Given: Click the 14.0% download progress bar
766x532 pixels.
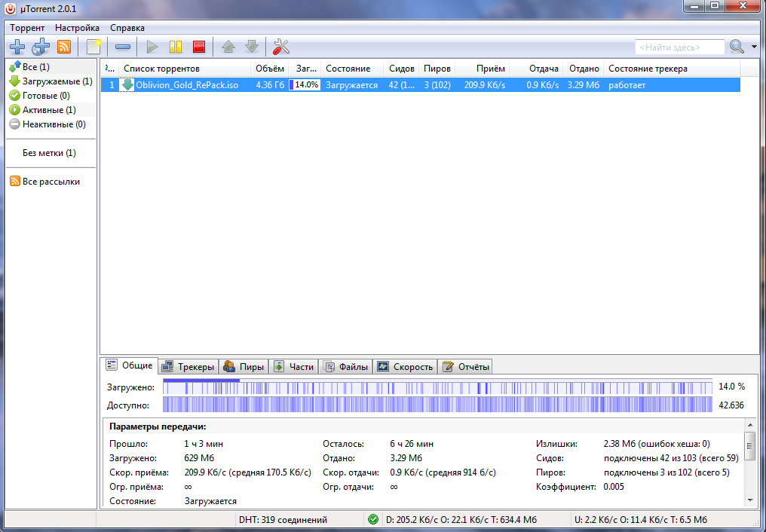Looking at the screenshot, I should click(305, 84).
